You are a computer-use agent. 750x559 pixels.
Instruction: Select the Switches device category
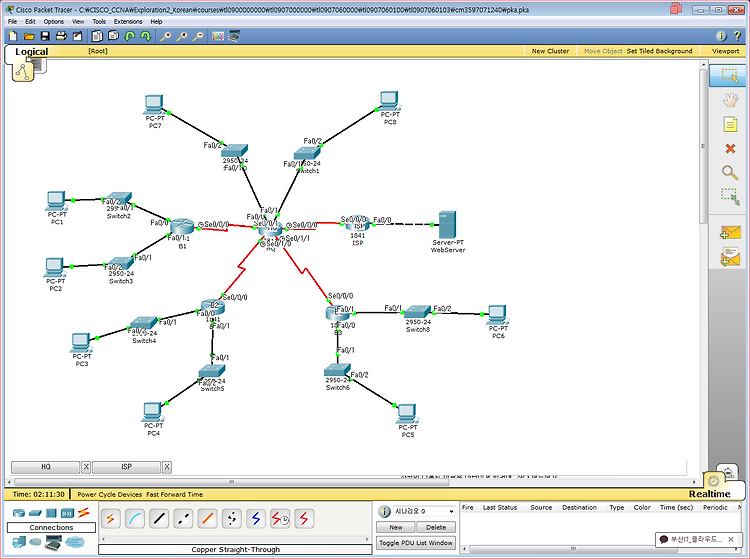click(x=35, y=513)
